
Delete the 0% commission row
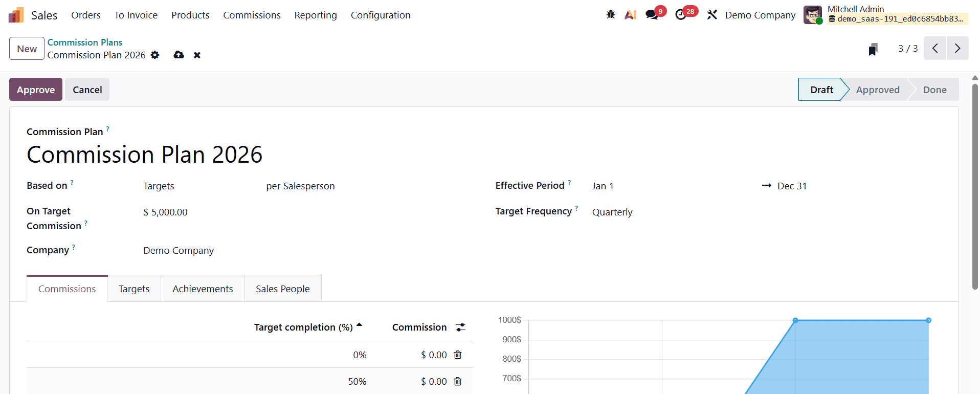[458, 355]
